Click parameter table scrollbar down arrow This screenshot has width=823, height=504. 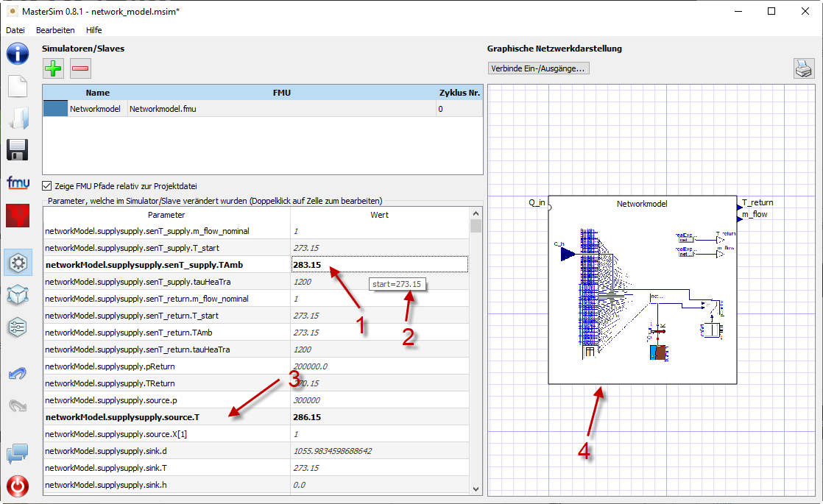pos(476,489)
